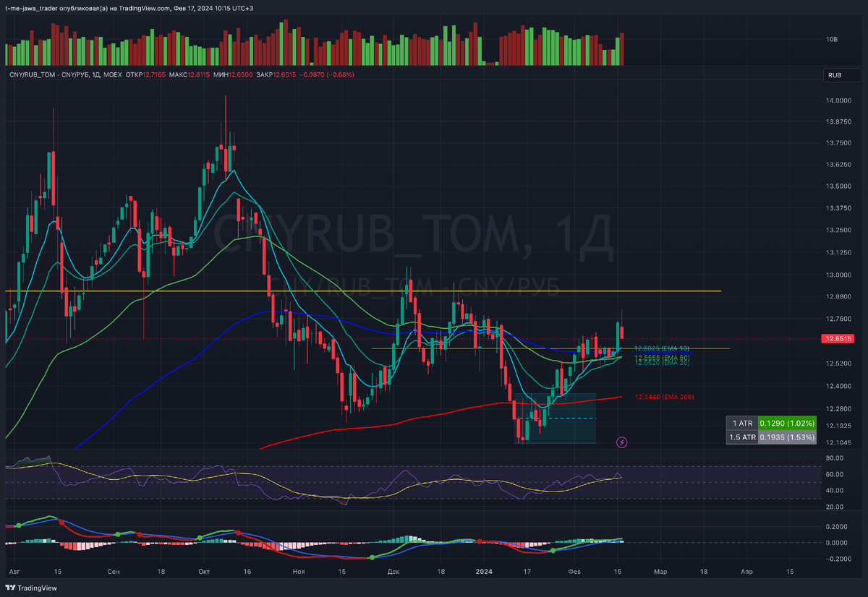Click the −0.0870 (−0.68%) change value
868x597 pixels.
point(328,74)
